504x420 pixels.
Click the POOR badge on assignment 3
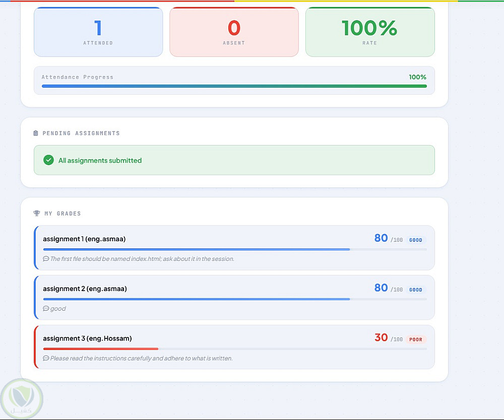point(416,340)
